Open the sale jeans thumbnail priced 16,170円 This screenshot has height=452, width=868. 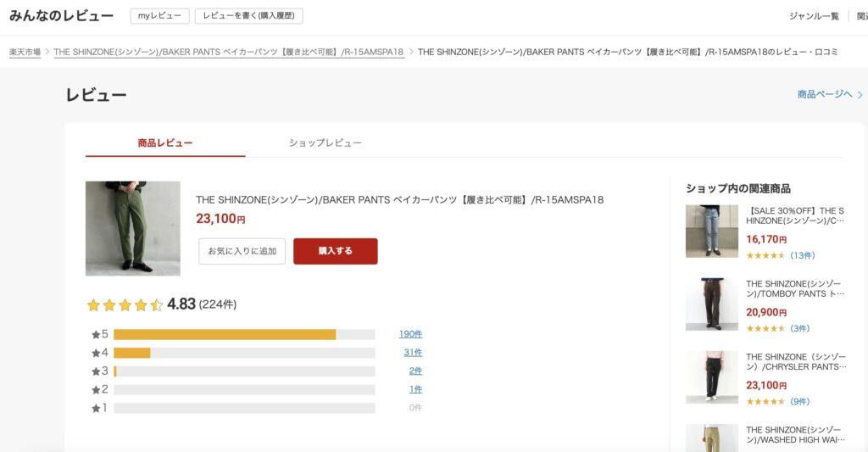(711, 231)
